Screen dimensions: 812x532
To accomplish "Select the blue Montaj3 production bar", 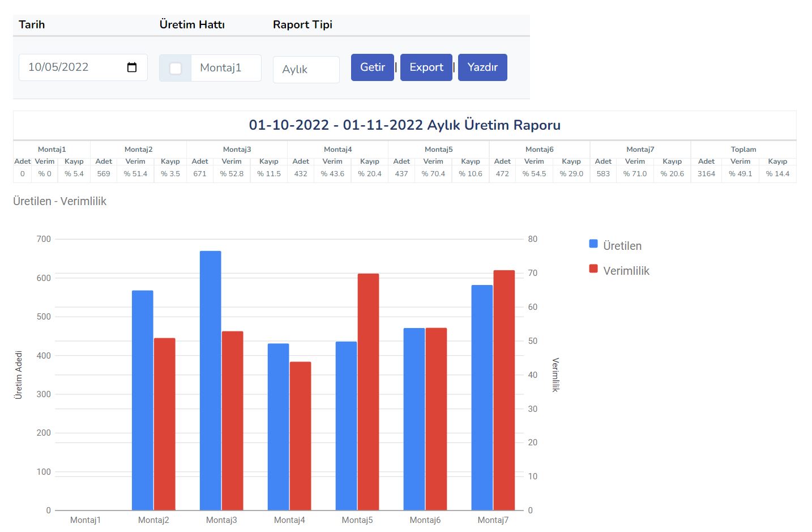I will tap(210, 380).
